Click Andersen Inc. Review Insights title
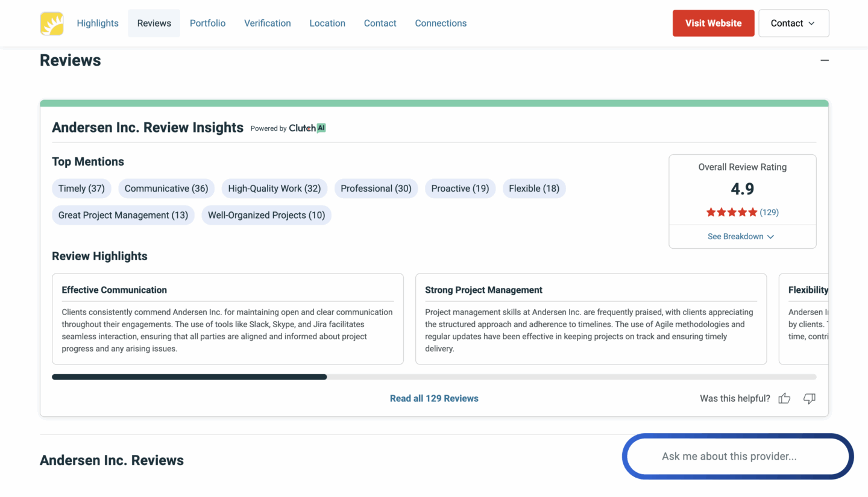Viewport: 868px width, 497px height. [148, 128]
